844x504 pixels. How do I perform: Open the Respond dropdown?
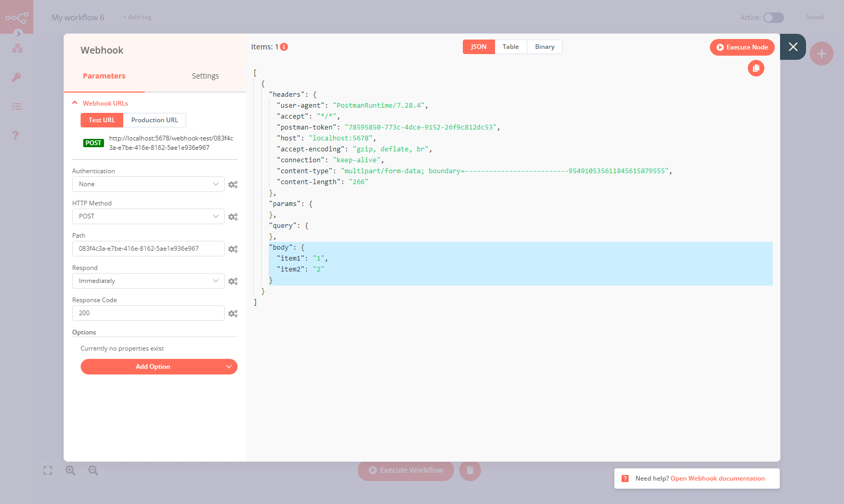[x=148, y=281]
